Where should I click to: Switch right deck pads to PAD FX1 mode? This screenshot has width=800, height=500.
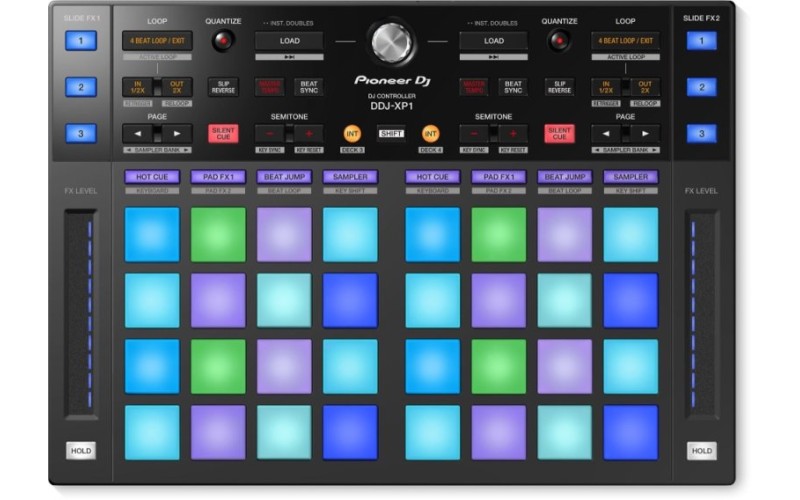click(498, 177)
